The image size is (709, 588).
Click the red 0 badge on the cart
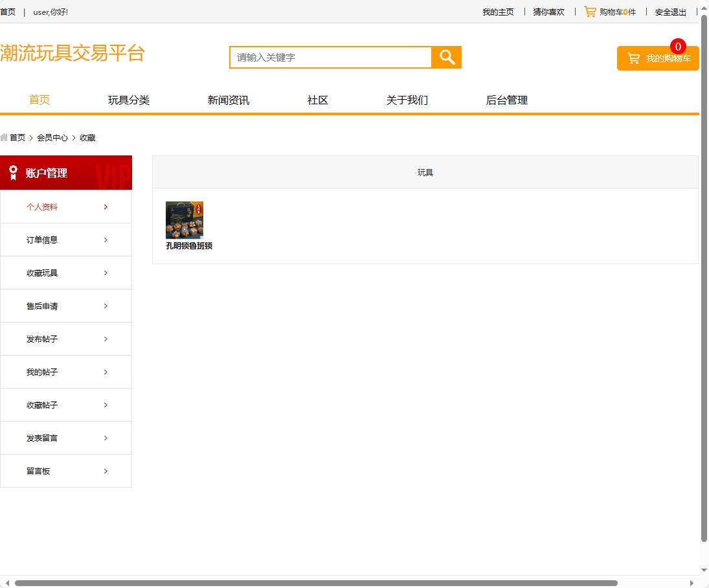click(678, 46)
